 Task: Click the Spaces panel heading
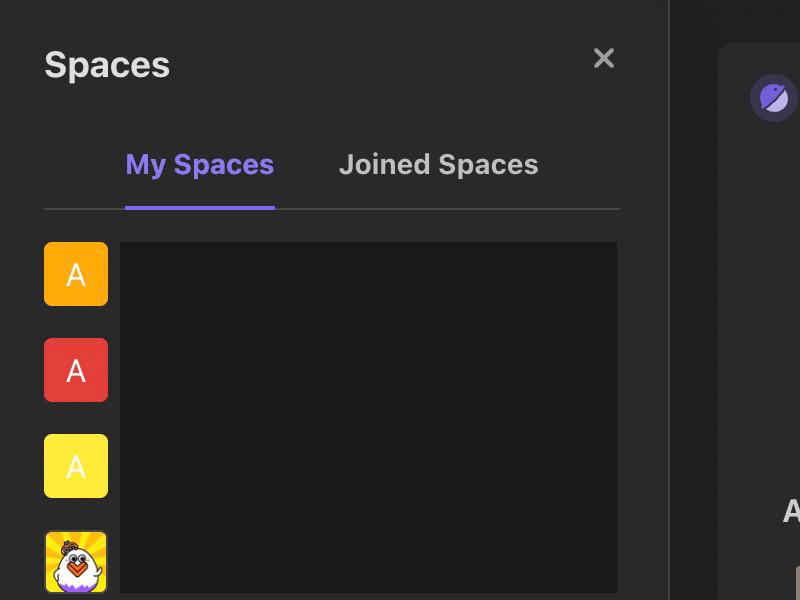107,65
